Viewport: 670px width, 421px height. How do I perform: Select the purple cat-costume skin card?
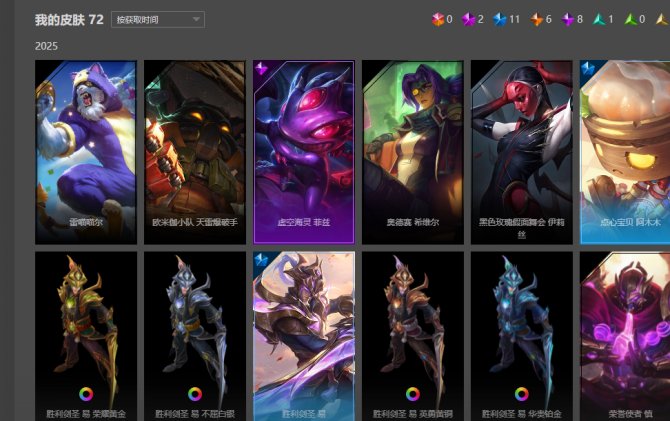pos(86,152)
